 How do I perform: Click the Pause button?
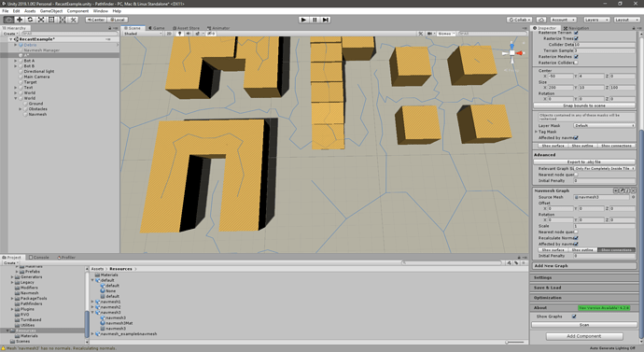(315, 20)
